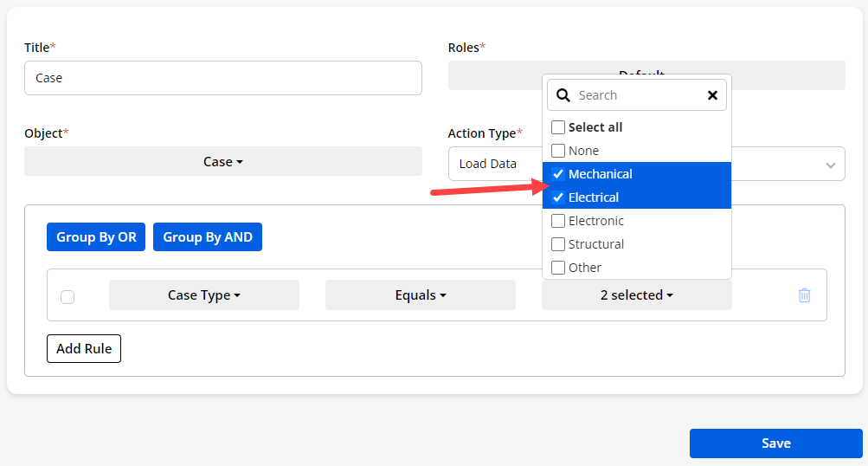
Task: Click the magnifier search icon in the dropdown
Action: pyautogui.click(x=563, y=95)
